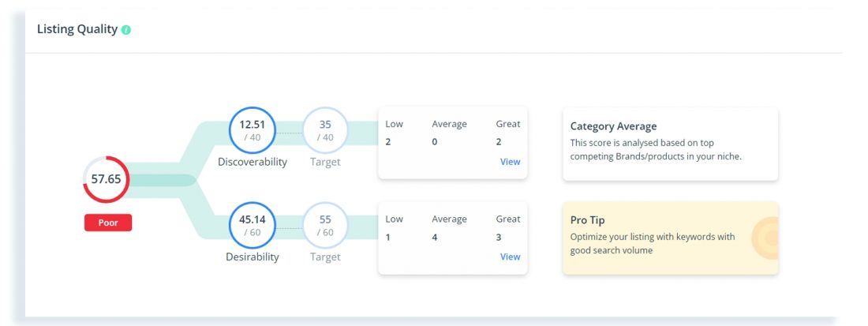Select the 12.51 / 40 Discoverability circle
Screen dimensions: 868x326
coord(252,130)
